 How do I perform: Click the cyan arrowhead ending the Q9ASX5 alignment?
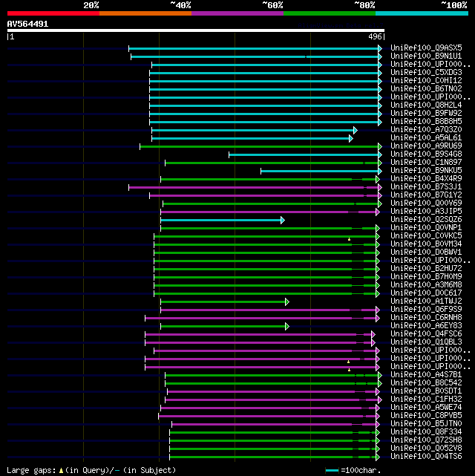(380, 48)
